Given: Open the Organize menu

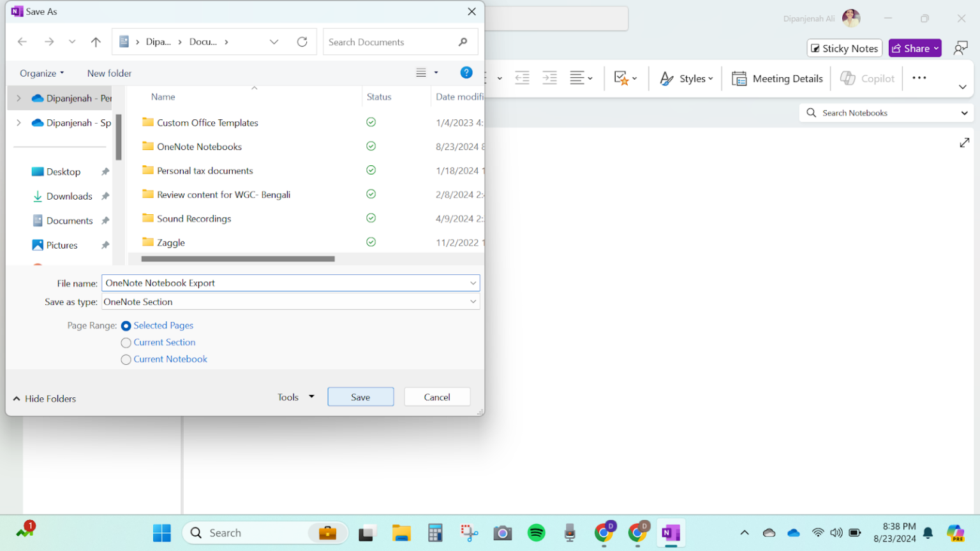Looking at the screenshot, I should point(41,73).
